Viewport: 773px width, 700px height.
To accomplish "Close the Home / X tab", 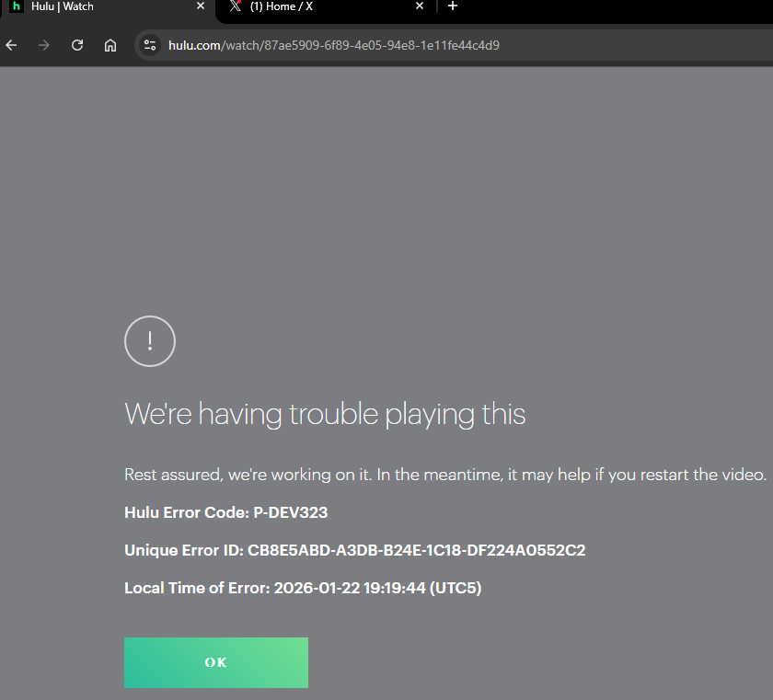I will click(420, 6).
